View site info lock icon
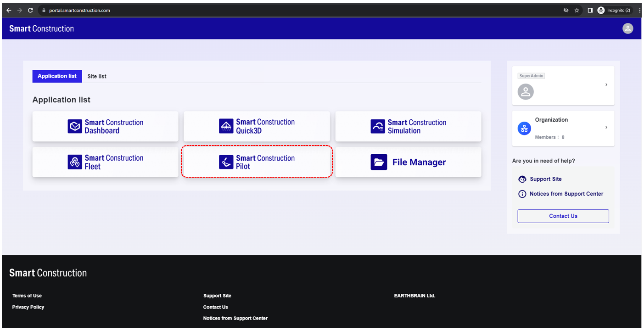 pyautogui.click(x=44, y=10)
